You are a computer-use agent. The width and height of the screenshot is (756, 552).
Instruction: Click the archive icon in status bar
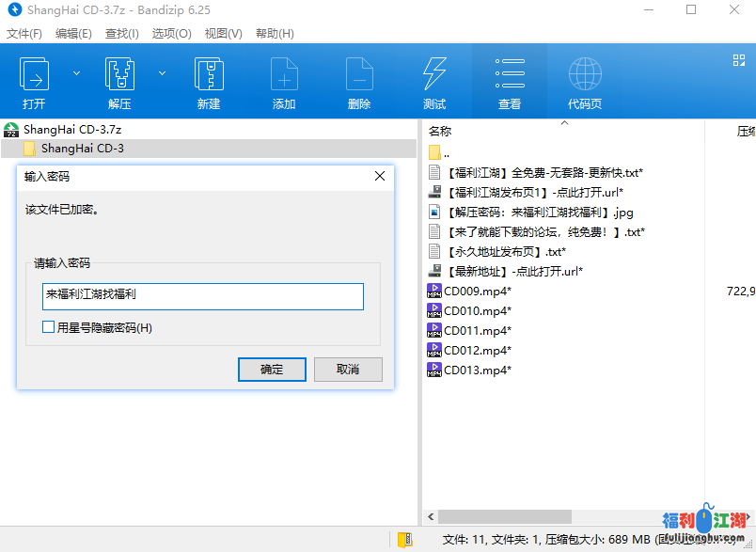[405, 540]
